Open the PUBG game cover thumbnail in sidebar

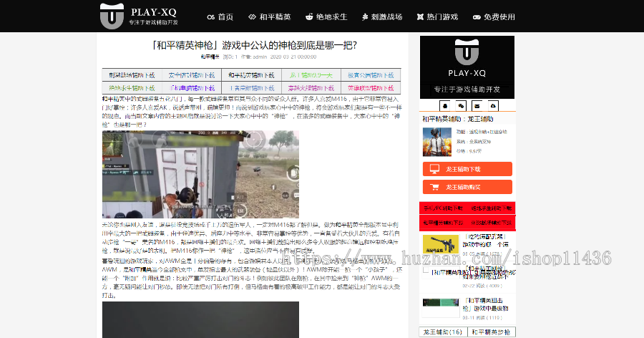coord(436,141)
